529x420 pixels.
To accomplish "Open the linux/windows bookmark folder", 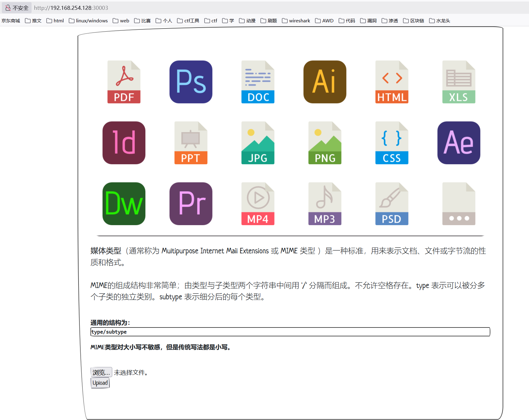I will pyautogui.click(x=88, y=21).
